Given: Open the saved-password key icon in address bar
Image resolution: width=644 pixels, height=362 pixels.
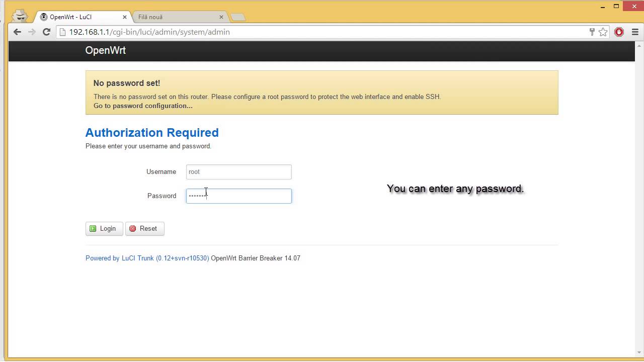Looking at the screenshot, I should coord(592,32).
